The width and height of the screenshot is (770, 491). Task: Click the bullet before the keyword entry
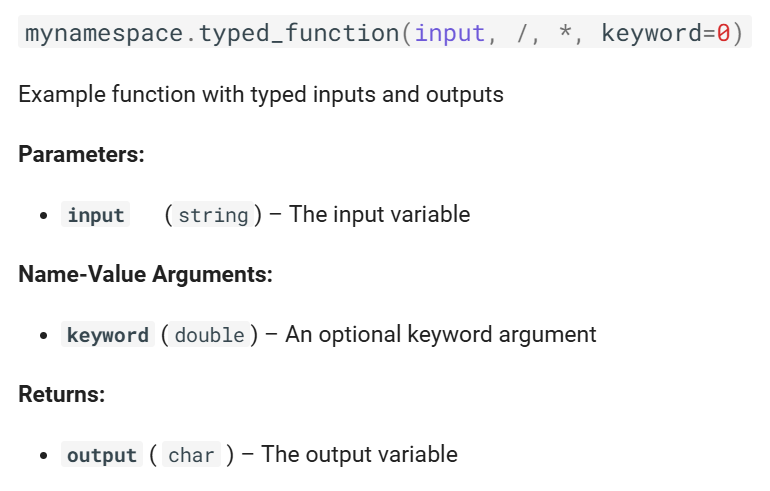44,335
